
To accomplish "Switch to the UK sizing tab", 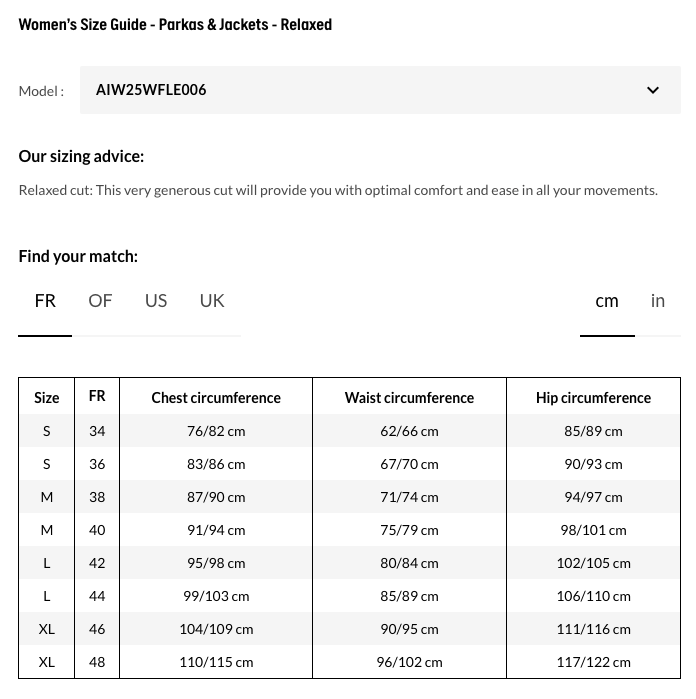I will coord(212,301).
